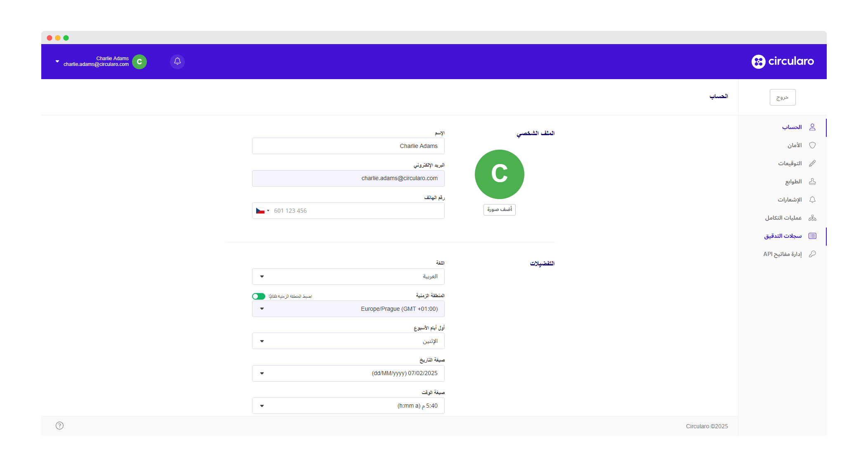Select الحساب in the sidebar menu

tap(792, 127)
